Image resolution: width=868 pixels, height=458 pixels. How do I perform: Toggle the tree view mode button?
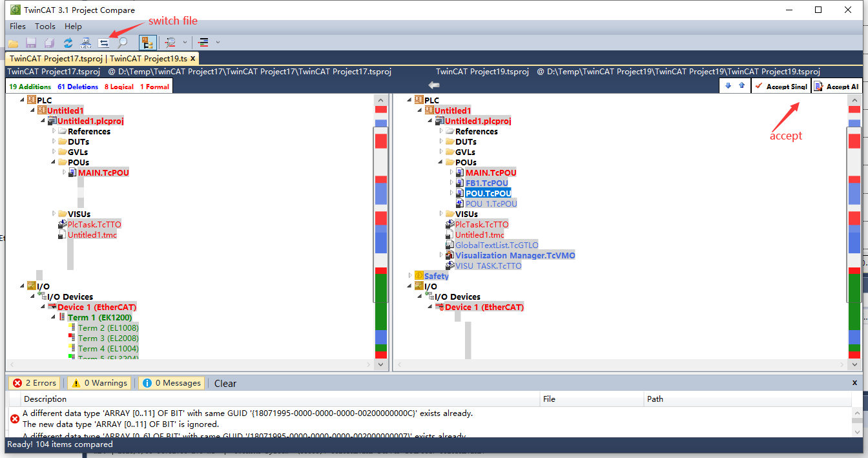click(147, 43)
